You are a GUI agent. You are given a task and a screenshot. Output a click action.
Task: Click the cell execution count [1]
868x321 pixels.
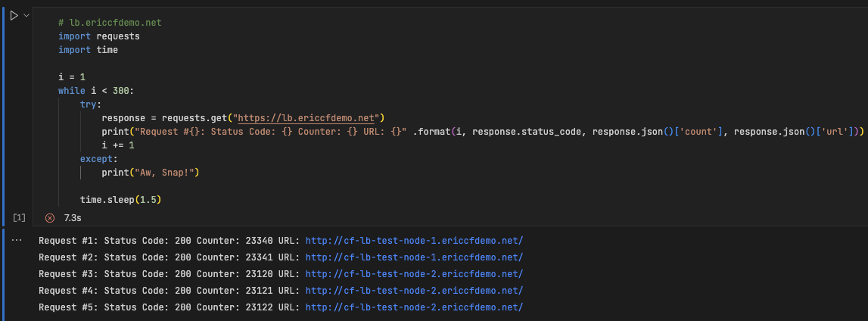point(19,217)
